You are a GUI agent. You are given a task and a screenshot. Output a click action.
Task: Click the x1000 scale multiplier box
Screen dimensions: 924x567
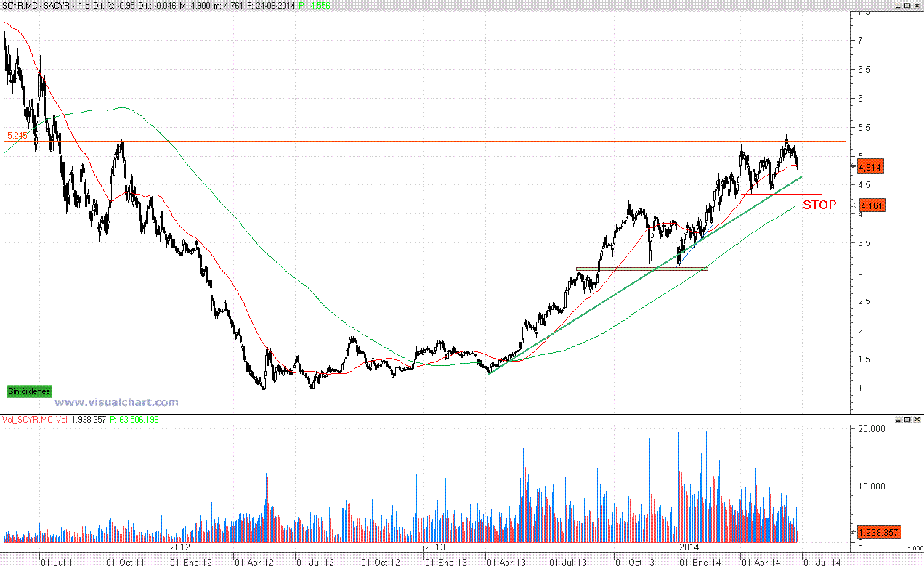915,549
